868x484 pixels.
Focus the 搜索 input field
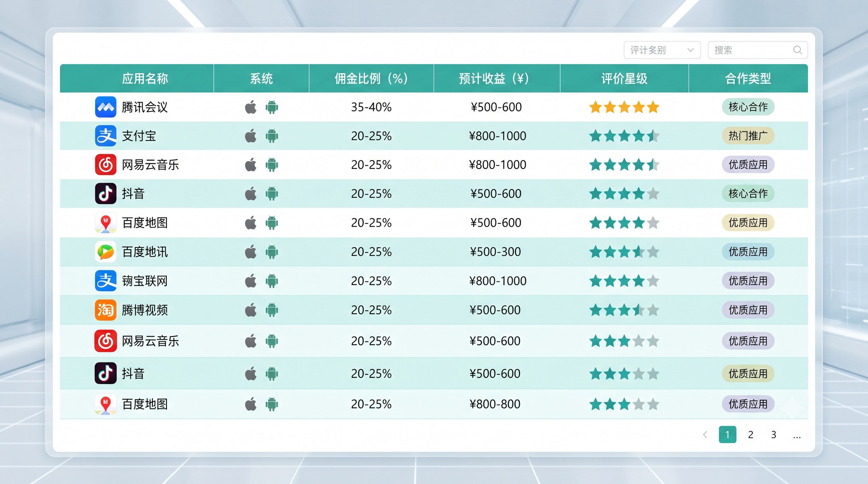[758, 50]
